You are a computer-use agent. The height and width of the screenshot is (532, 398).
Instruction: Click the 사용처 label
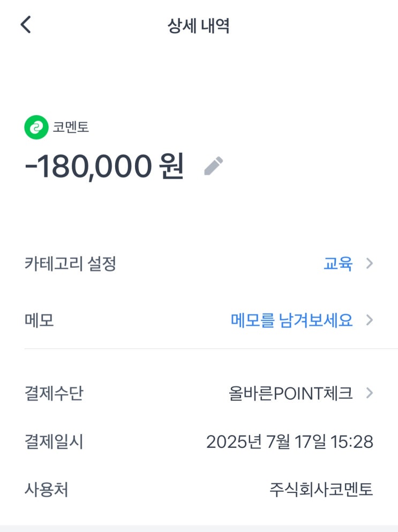(46, 489)
